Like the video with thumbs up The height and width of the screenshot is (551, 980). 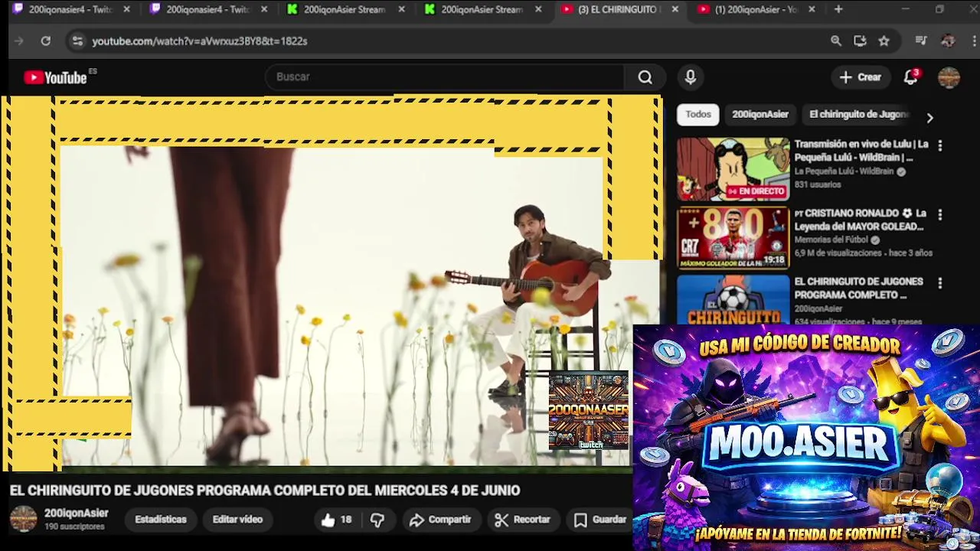(336, 520)
